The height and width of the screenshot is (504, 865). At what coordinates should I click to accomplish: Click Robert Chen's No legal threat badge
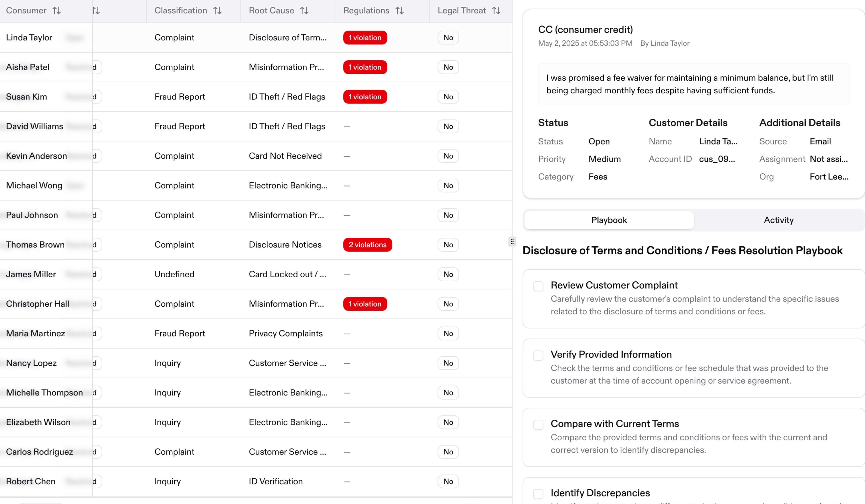pos(448,481)
